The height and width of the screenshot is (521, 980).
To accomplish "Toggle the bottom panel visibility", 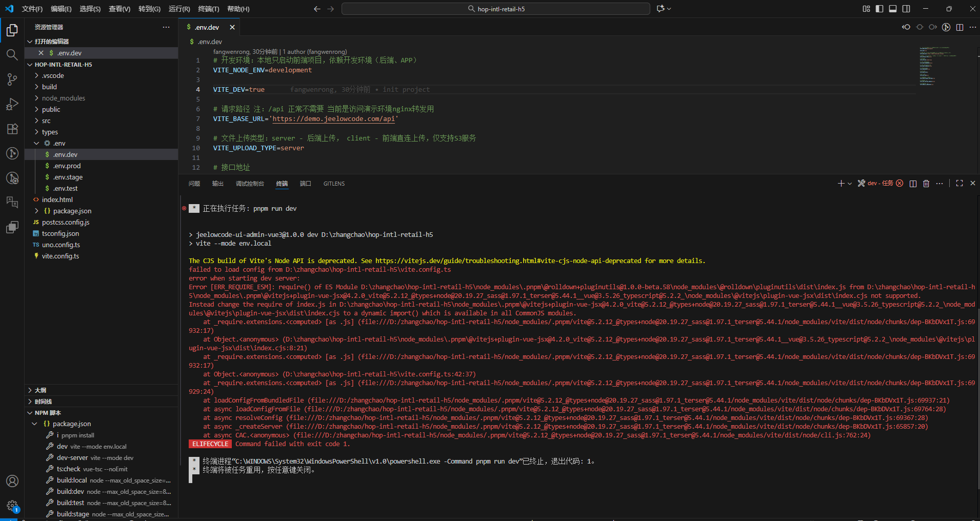I will pos(893,9).
